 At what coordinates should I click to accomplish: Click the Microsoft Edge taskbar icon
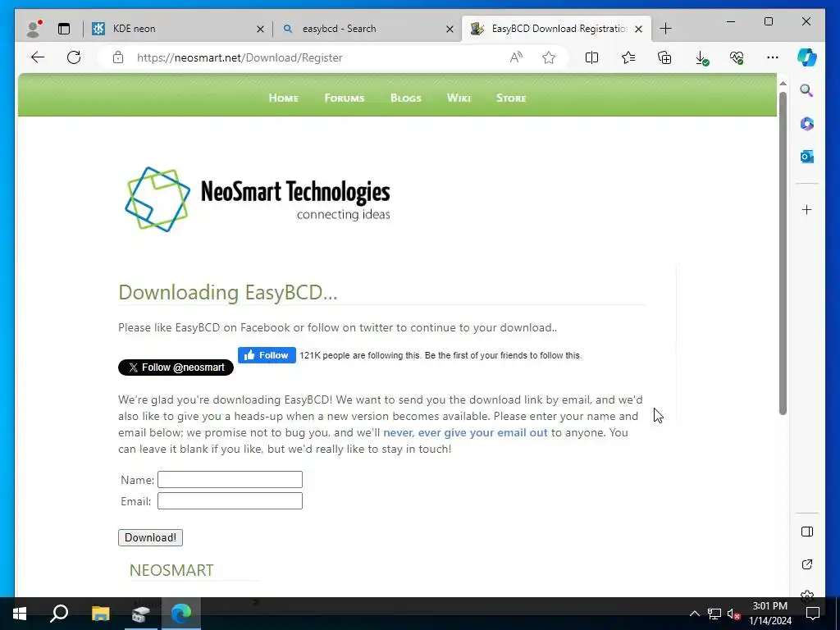pyautogui.click(x=181, y=614)
